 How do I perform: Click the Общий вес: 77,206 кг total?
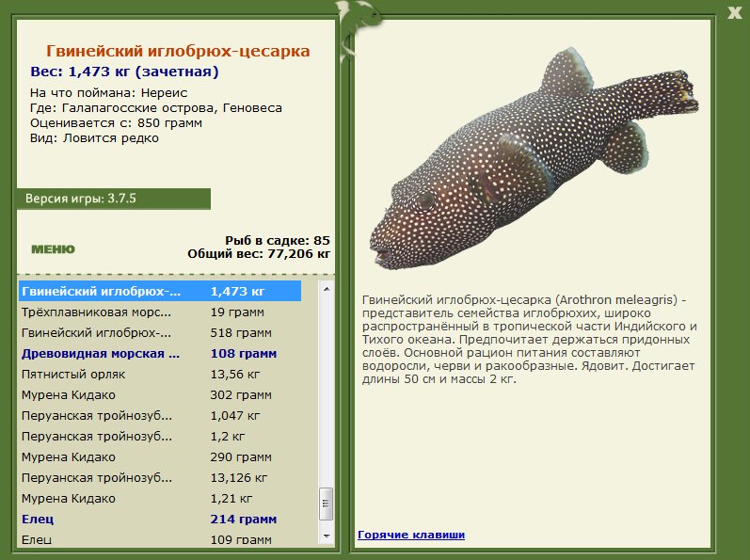[259, 254]
